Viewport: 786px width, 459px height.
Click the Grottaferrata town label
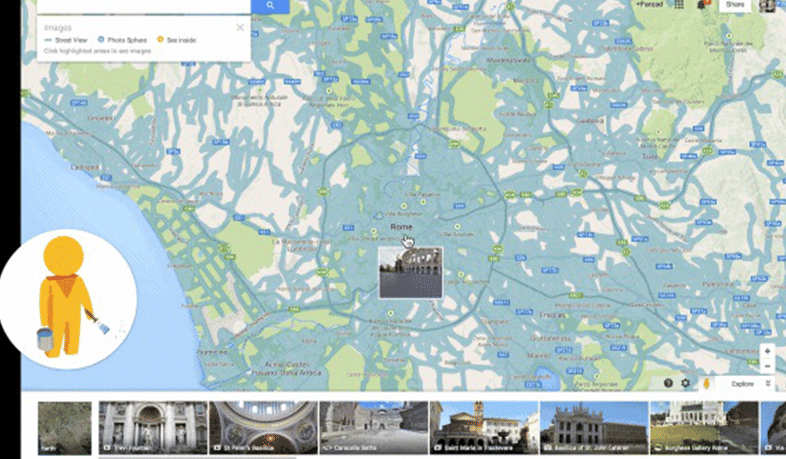tap(551, 338)
